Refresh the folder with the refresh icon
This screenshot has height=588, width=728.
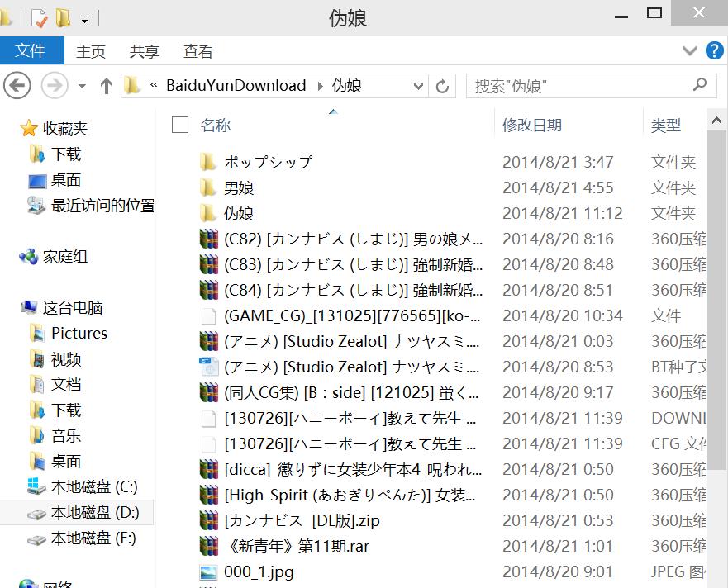click(x=442, y=86)
